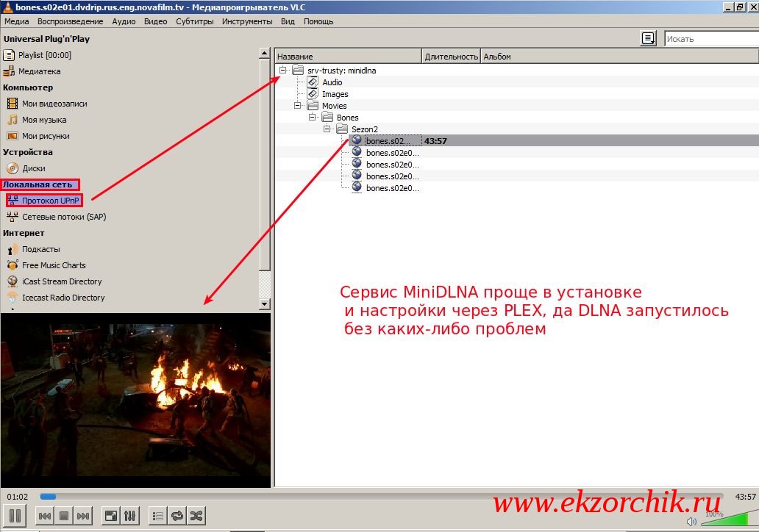Skip to the previous media item
The image size is (759, 532).
tap(45, 516)
